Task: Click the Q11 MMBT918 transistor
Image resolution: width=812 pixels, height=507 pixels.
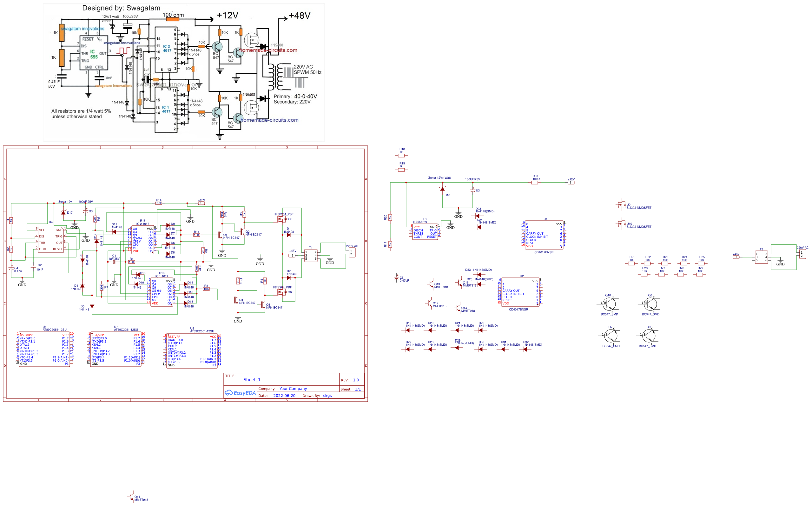Action: [131, 497]
